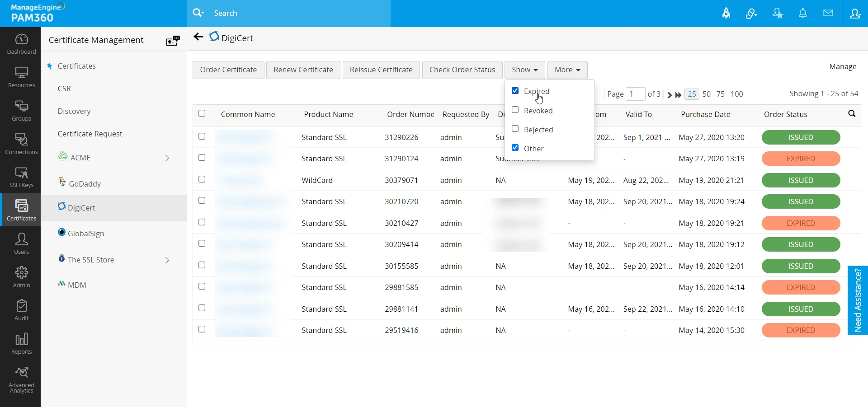Select GlobalSign in the certificate menu
Viewport: 868px width, 407px height.
pyautogui.click(x=86, y=234)
